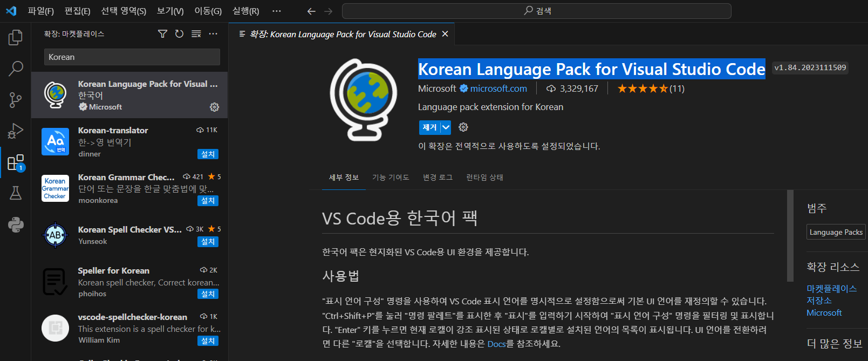Image resolution: width=868 pixels, height=361 pixels.
Task: Open the 이동(G) menu
Action: (208, 11)
